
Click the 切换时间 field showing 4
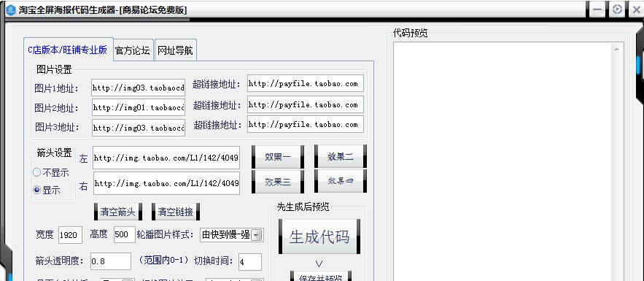coord(249,262)
